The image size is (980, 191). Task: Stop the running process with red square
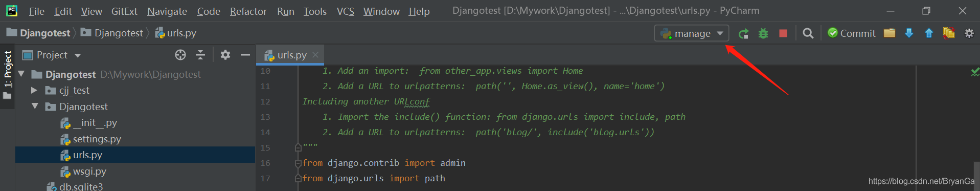coord(783,33)
